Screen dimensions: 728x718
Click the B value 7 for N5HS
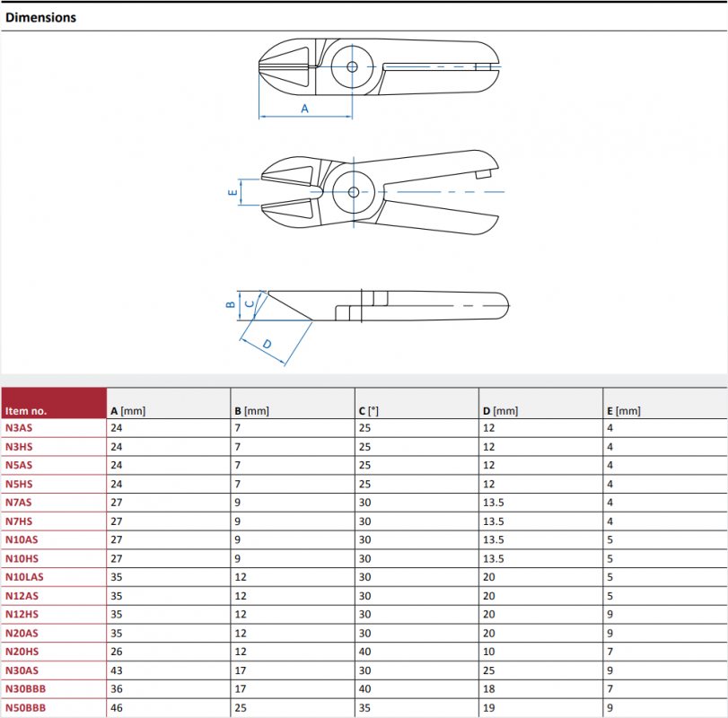238,484
